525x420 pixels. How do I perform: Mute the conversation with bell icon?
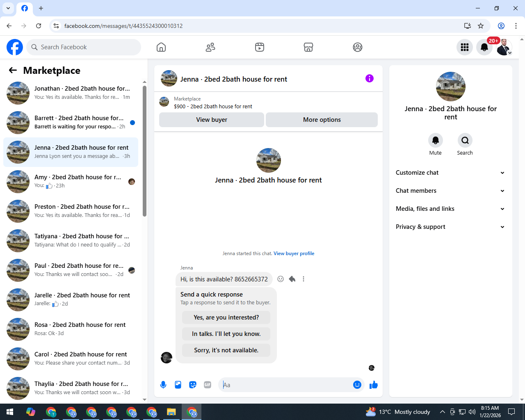point(436,140)
